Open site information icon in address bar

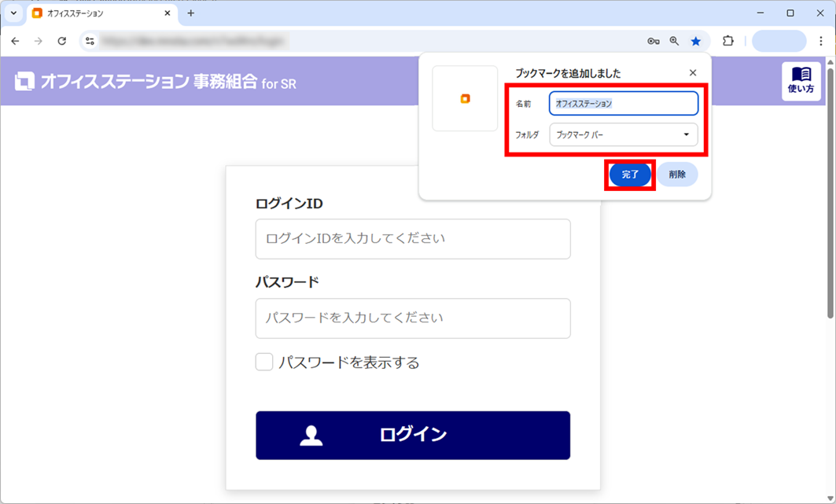(90, 41)
